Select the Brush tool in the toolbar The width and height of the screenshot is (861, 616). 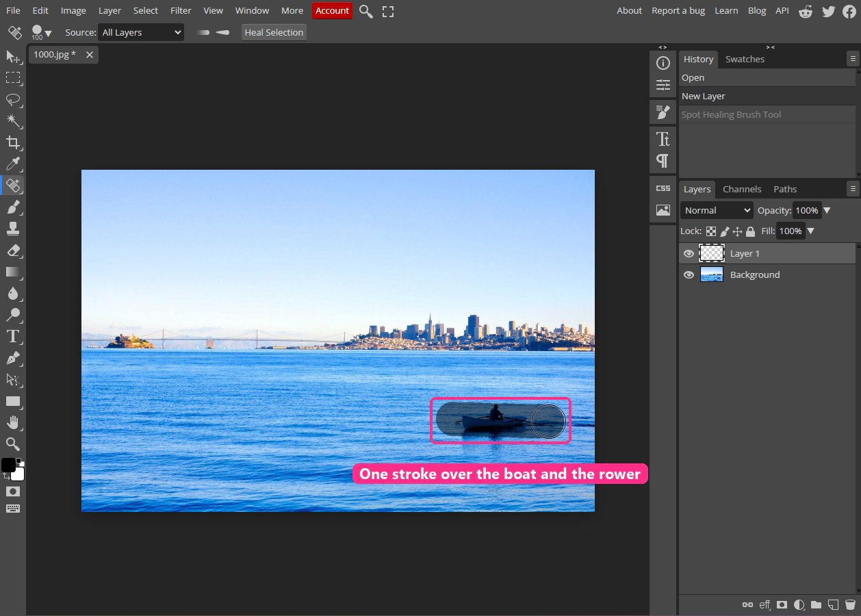click(x=13, y=207)
